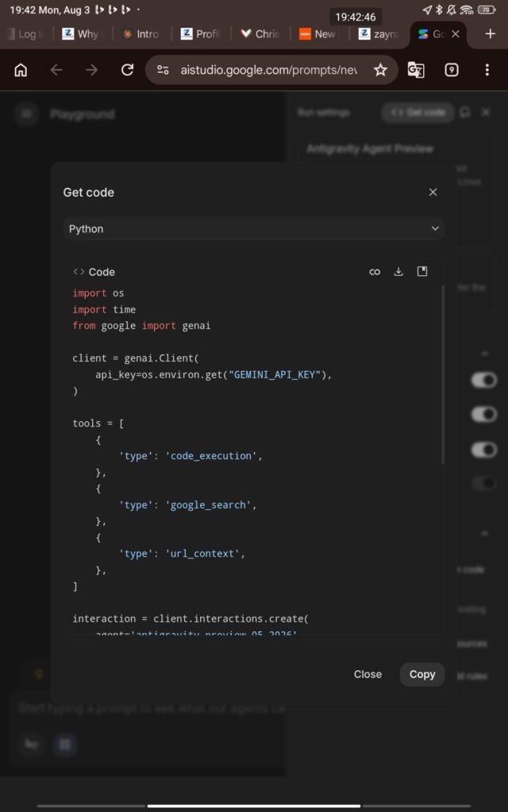Bookmark this page with the star icon

(380, 70)
